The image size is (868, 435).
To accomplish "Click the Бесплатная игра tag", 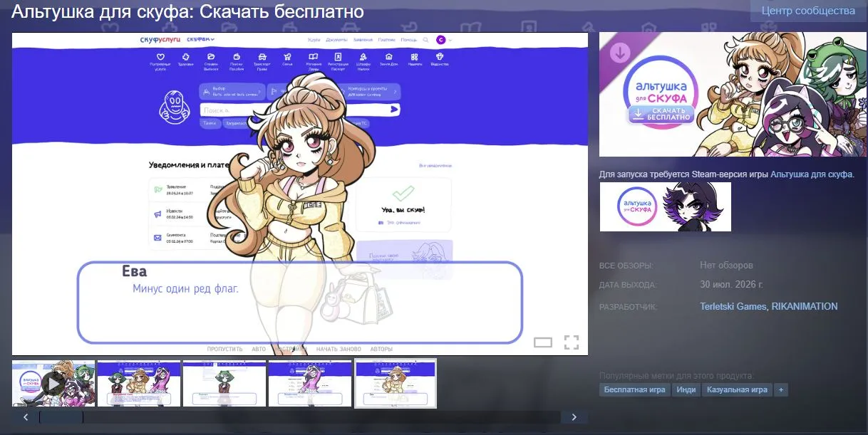I will click(634, 390).
